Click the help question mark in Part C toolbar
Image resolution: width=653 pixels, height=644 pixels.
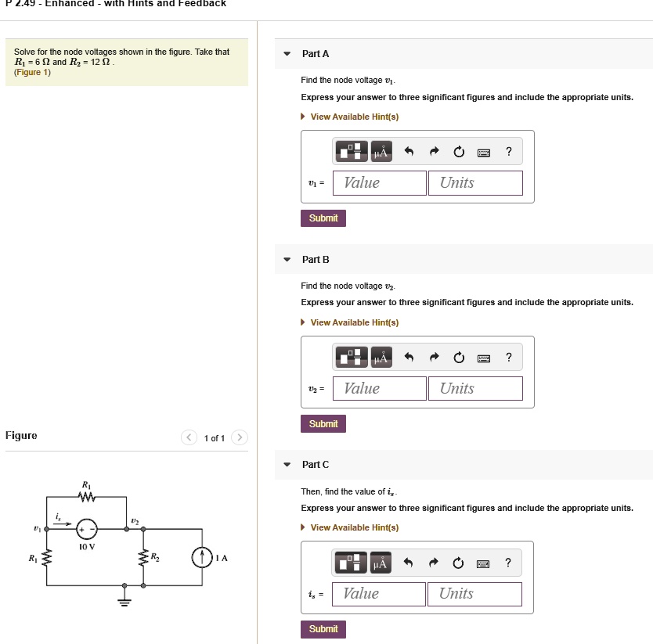[508, 563]
